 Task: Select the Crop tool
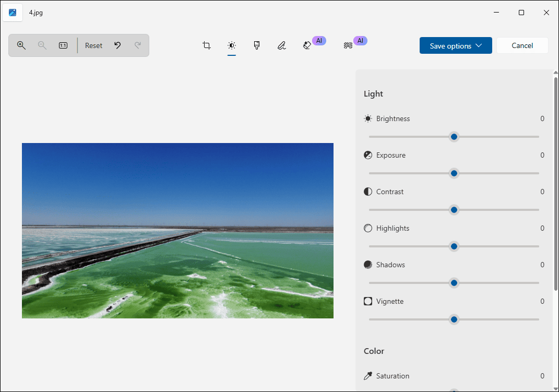(x=207, y=45)
